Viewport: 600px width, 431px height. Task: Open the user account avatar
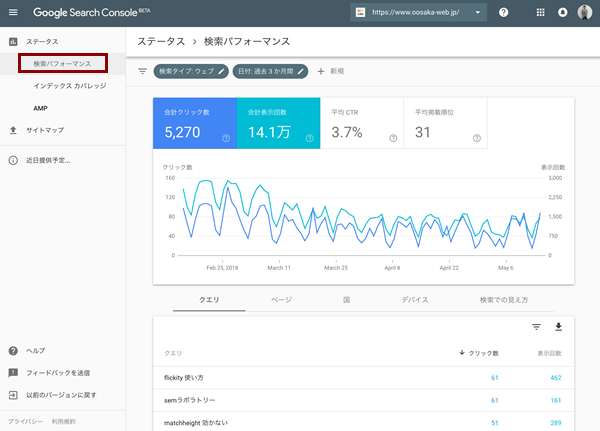point(584,12)
